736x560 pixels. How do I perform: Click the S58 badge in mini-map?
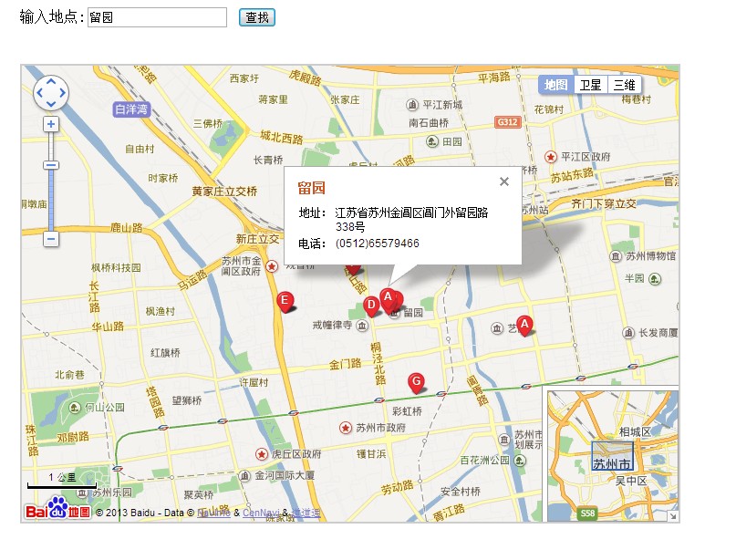pos(587,513)
